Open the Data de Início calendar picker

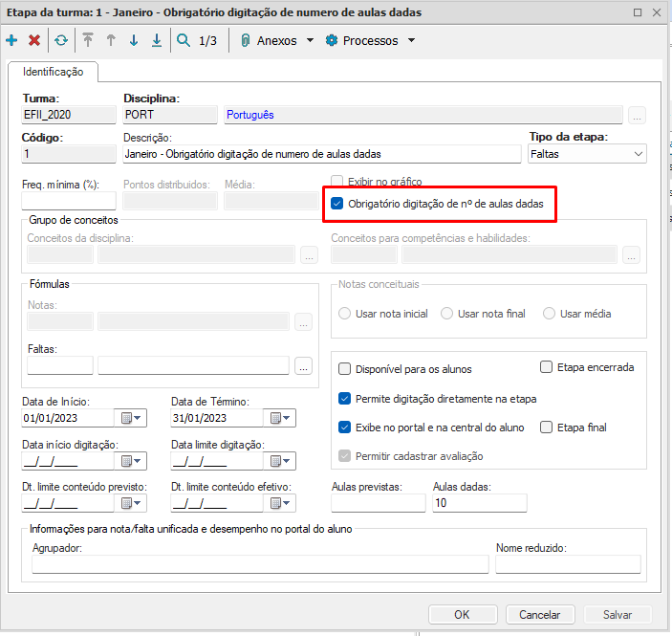[x=130, y=418]
